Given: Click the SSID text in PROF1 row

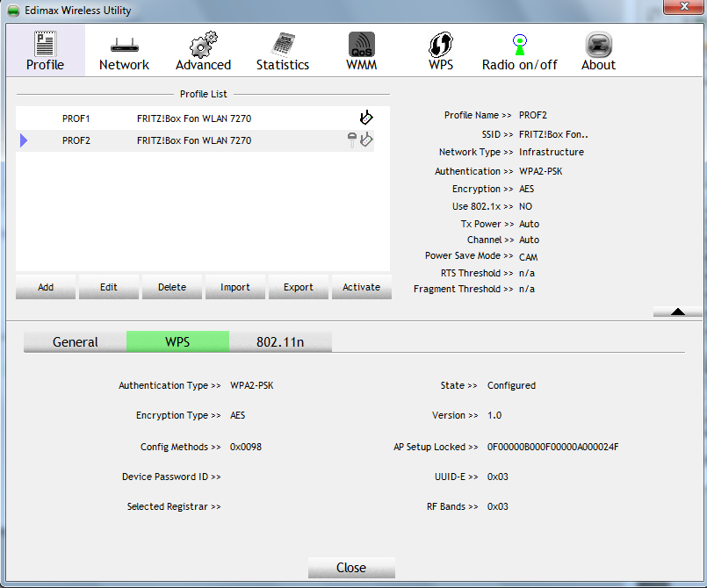Looking at the screenshot, I should coord(194,118).
